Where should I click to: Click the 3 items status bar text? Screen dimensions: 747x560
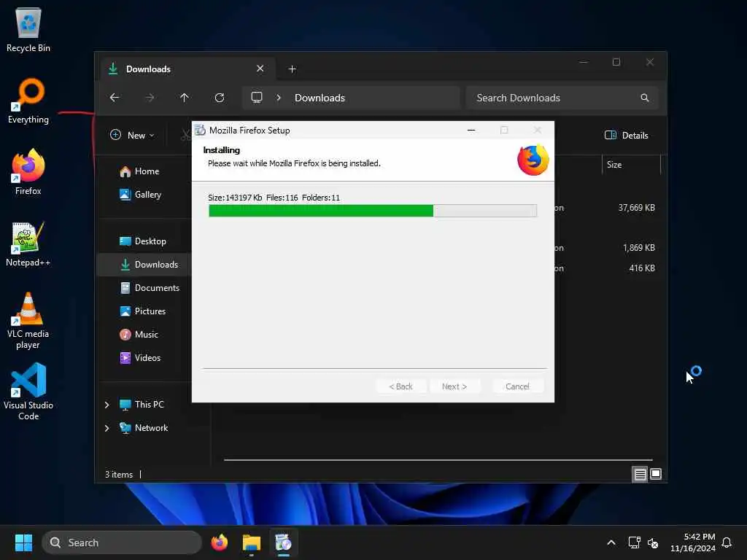point(119,474)
